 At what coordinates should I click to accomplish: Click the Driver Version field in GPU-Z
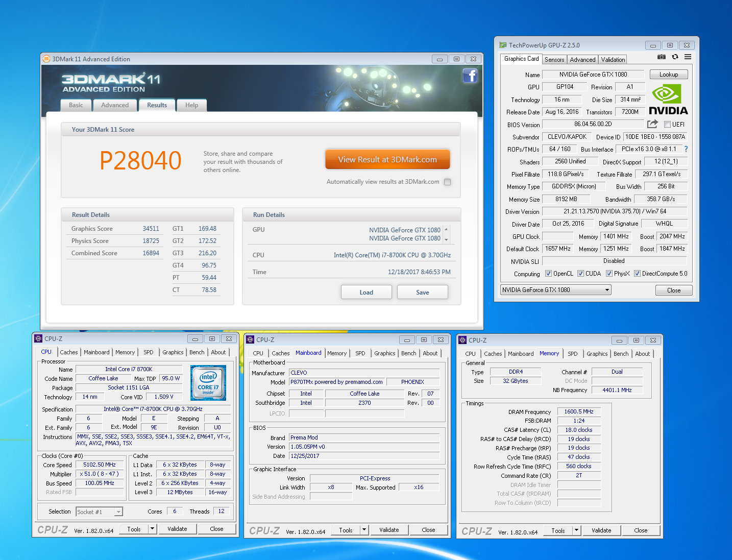click(615, 211)
